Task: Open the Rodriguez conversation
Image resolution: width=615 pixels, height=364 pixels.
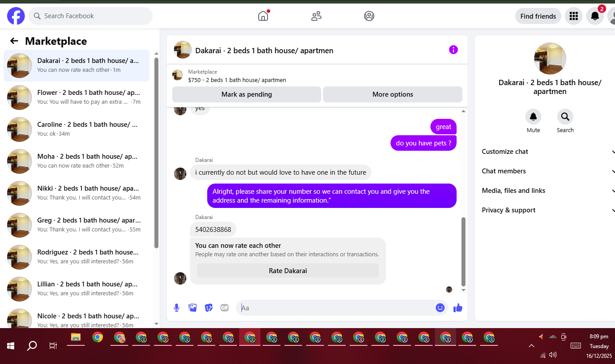Action: pyautogui.click(x=76, y=257)
